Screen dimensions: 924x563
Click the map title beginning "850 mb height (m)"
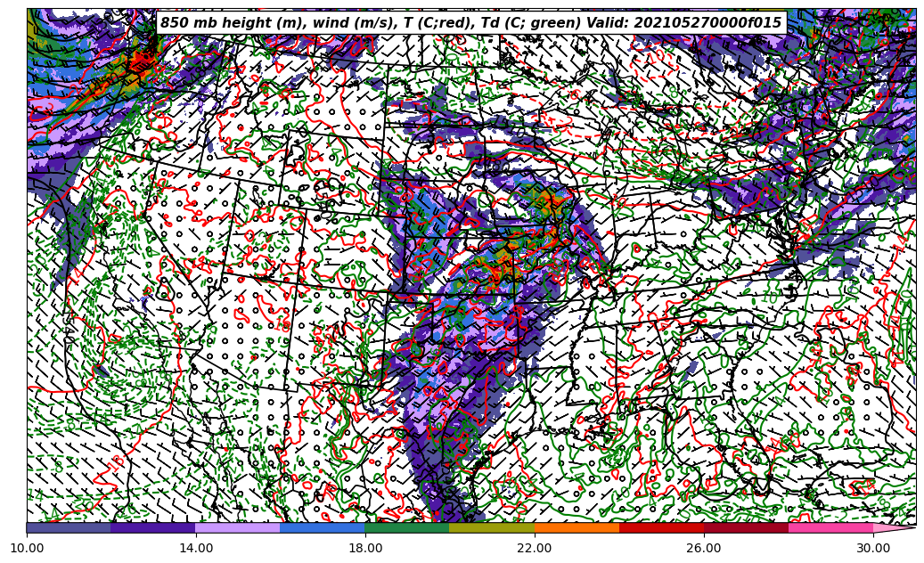point(471,23)
